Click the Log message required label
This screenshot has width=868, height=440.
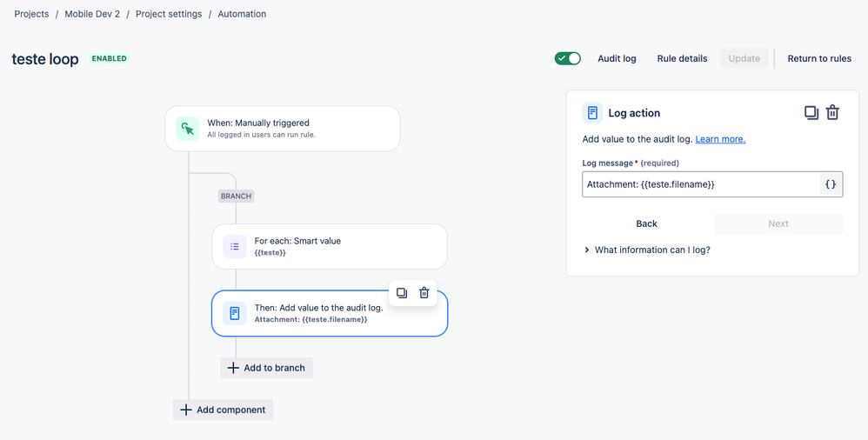[x=631, y=163]
